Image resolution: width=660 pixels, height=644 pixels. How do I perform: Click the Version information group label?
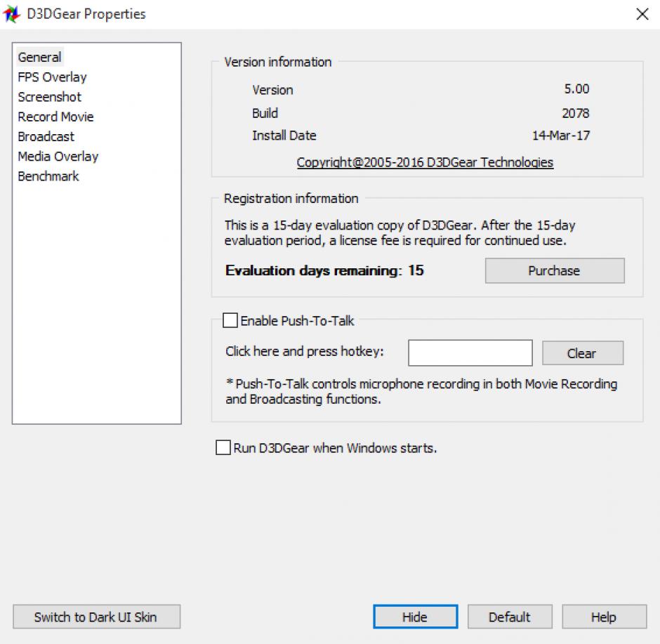(x=278, y=62)
